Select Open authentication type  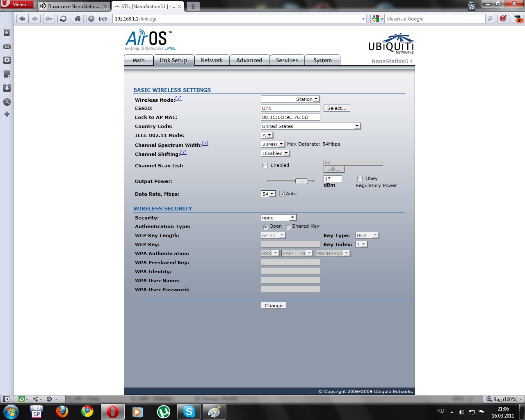[x=265, y=227]
